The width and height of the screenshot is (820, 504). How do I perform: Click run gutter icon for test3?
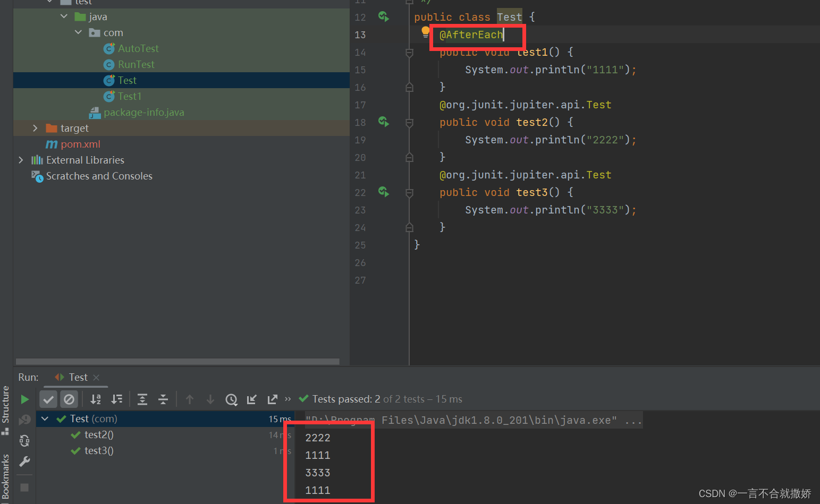pos(383,192)
